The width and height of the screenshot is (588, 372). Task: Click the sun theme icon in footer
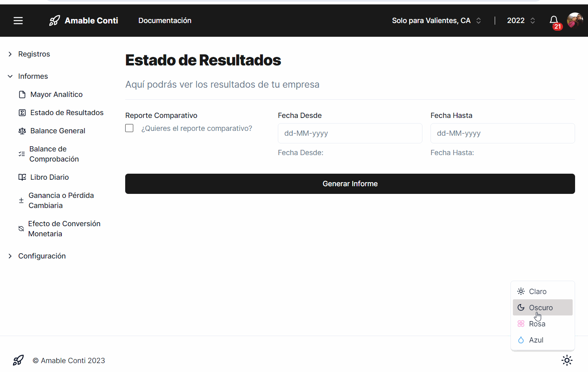tap(567, 360)
